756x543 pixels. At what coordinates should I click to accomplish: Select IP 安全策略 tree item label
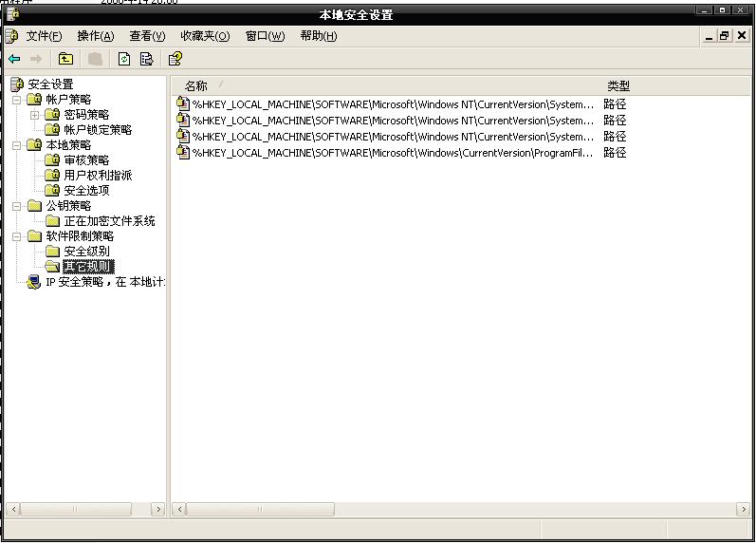105,282
